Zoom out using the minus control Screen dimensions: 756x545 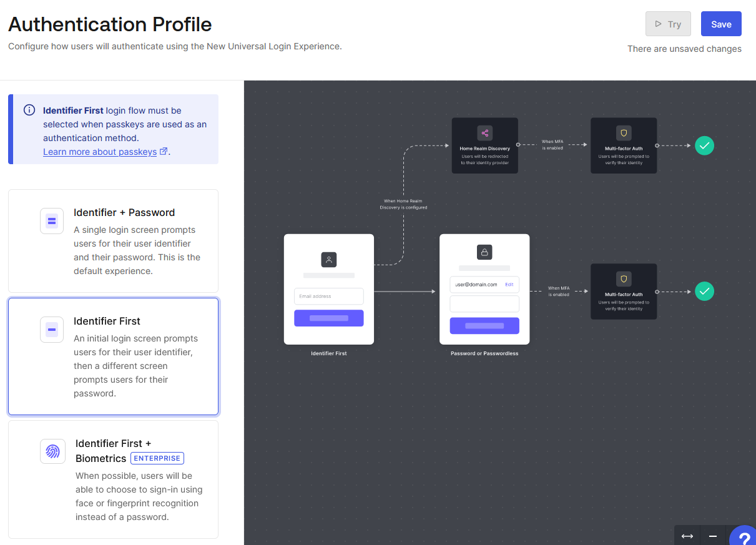pyautogui.click(x=712, y=536)
